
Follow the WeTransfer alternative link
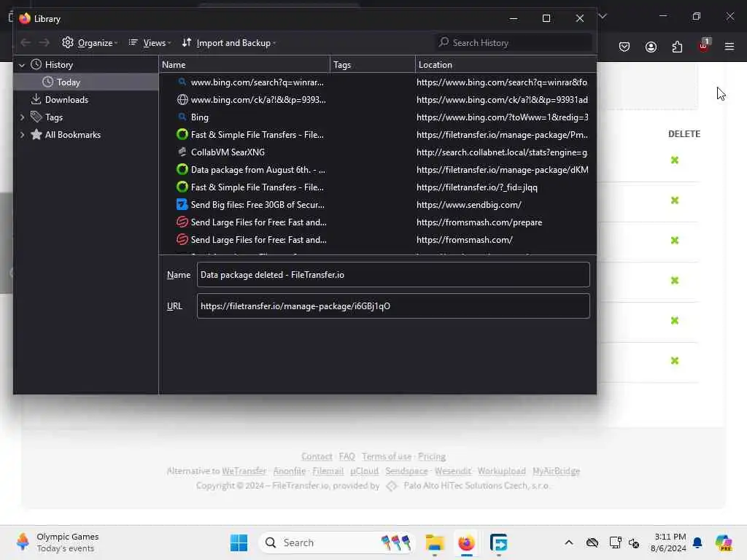point(244,471)
